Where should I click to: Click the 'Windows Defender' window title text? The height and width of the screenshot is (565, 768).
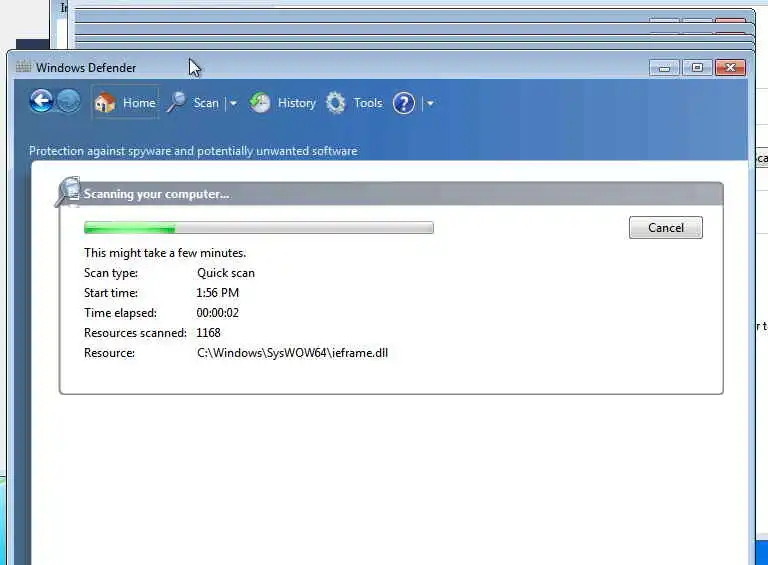[86, 68]
